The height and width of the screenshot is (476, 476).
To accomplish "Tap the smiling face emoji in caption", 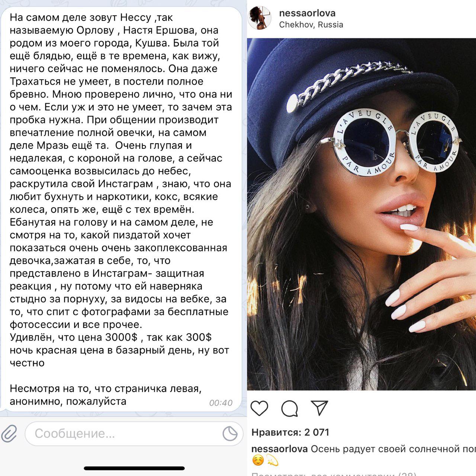I will [x=258, y=461].
